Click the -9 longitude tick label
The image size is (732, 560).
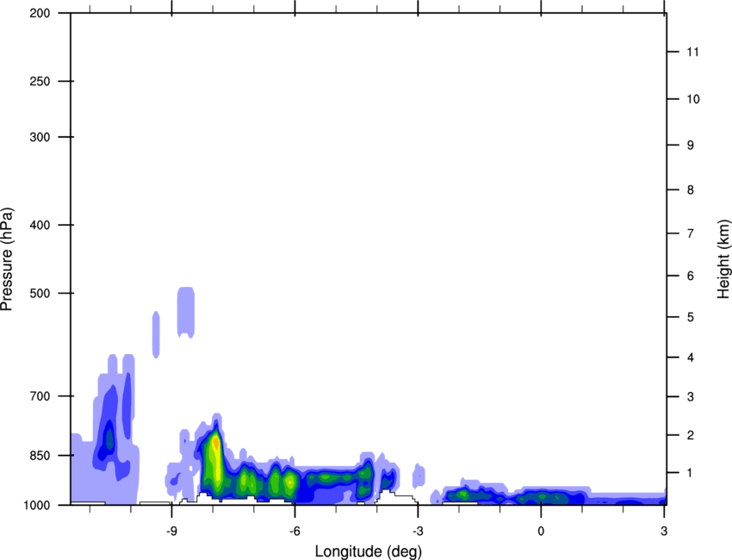pyautogui.click(x=171, y=531)
